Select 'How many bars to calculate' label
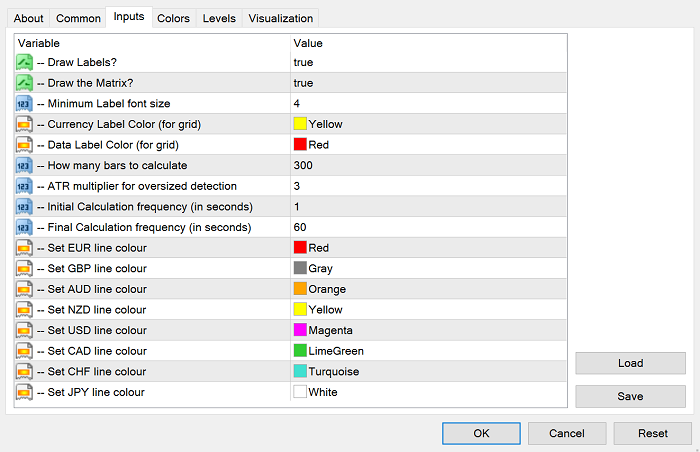This screenshot has width=700, height=452. [x=117, y=165]
